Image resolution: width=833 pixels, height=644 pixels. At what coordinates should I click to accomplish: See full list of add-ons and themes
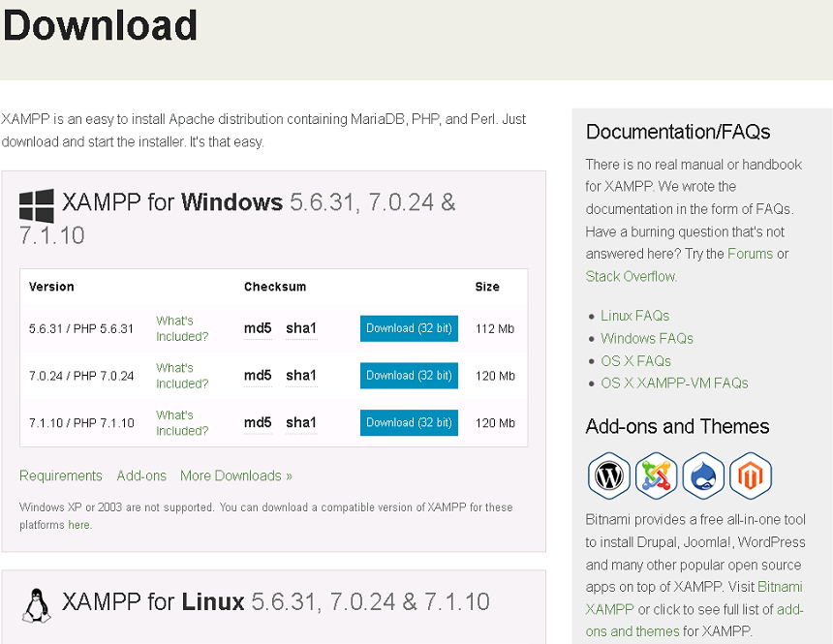[694, 620]
